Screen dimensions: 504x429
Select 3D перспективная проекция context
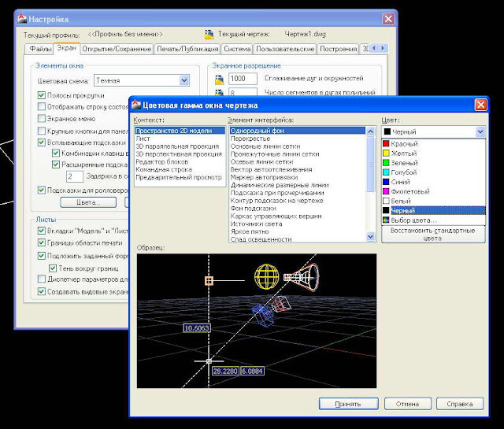(179, 154)
